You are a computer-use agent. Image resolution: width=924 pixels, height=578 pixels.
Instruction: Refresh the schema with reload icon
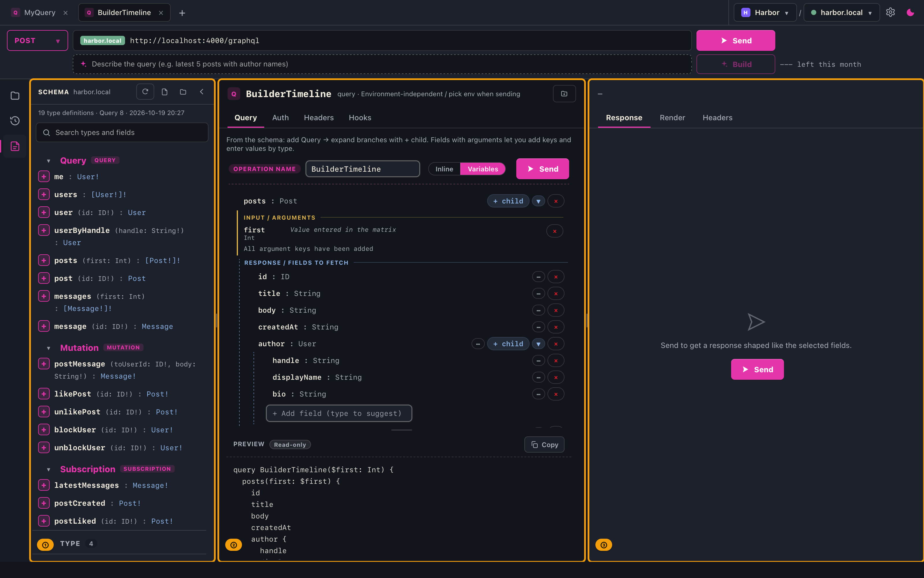[145, 92]
